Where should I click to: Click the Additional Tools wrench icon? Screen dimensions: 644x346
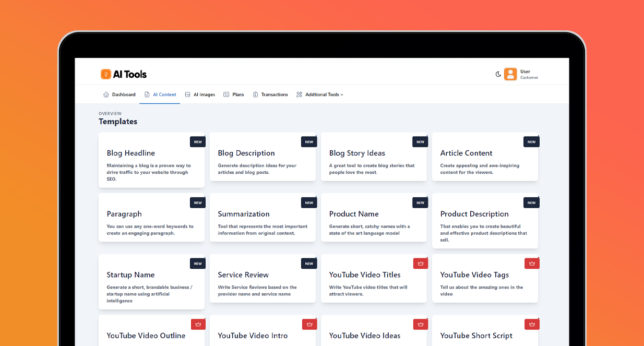tap(298, 94)
